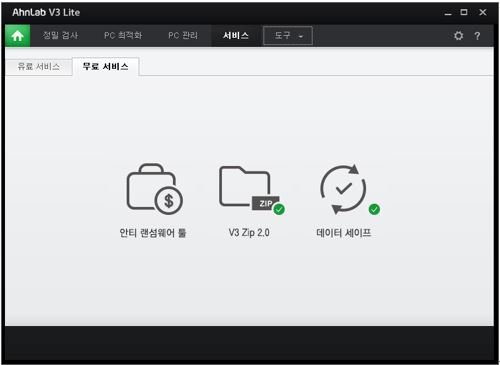Viewport: 500px width, 365px height.
Task: Click the question mark help icon
Action: (x=477, y=36)
